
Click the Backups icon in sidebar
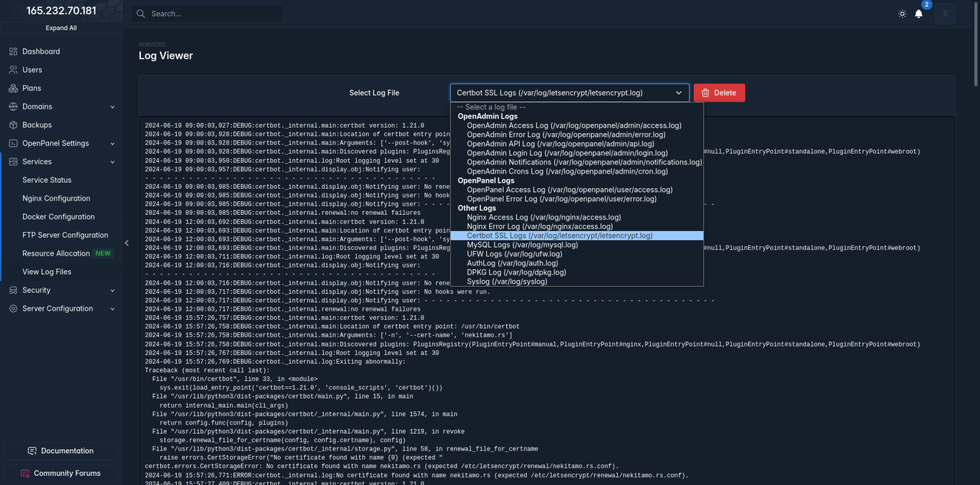[x=13, y=125]
